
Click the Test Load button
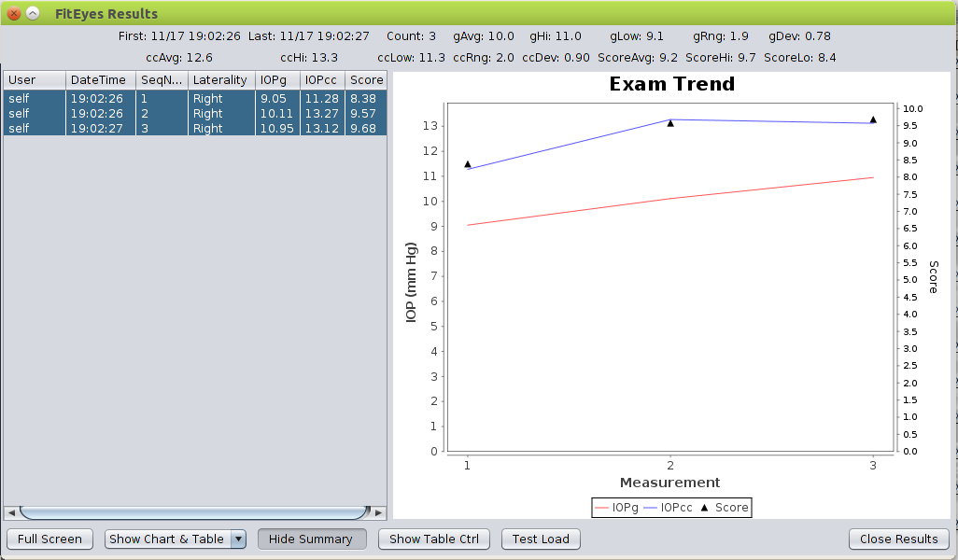541,539
